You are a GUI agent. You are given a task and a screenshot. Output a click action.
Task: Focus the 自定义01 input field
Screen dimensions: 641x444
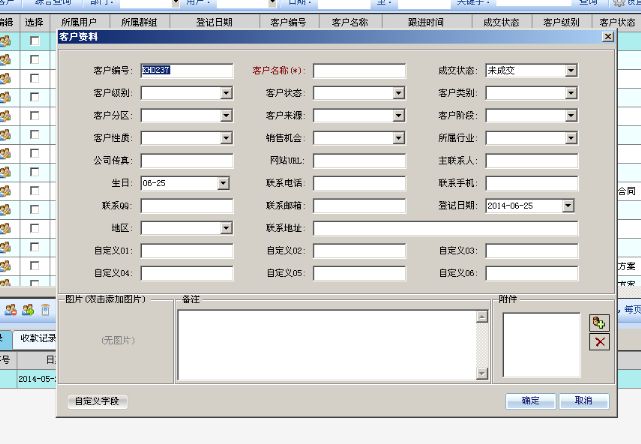[187, 251]
